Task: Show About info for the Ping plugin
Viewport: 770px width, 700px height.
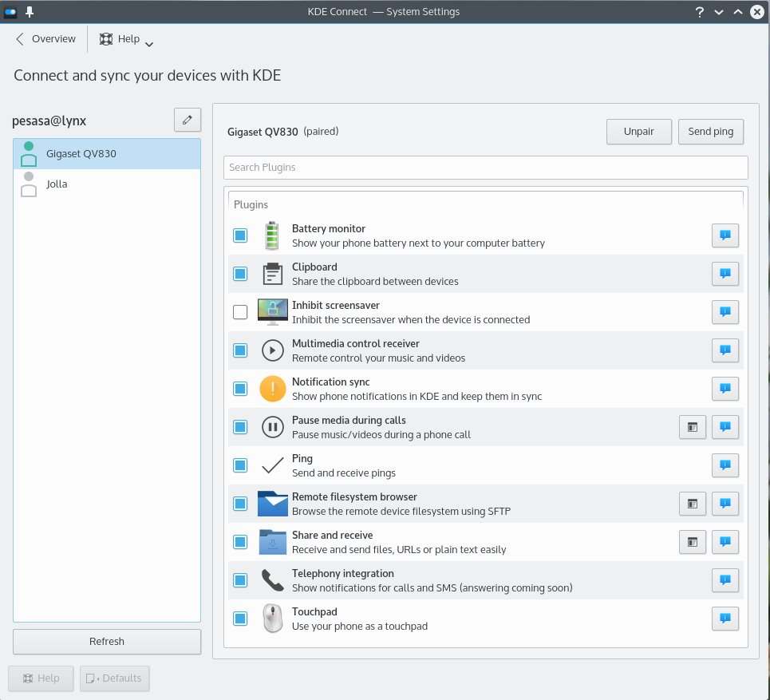Action: [x=725, y=465]
